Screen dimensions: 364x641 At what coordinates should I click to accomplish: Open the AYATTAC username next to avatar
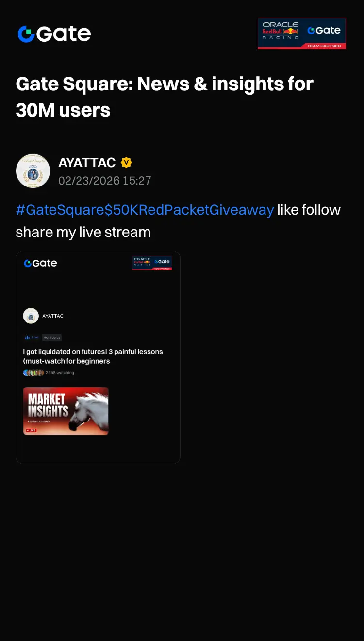click(87, 163)
